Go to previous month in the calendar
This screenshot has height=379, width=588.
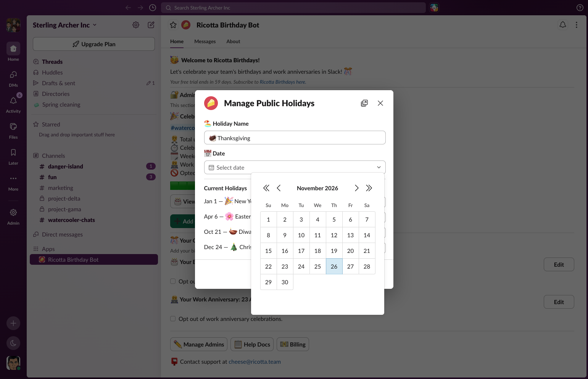279,188
